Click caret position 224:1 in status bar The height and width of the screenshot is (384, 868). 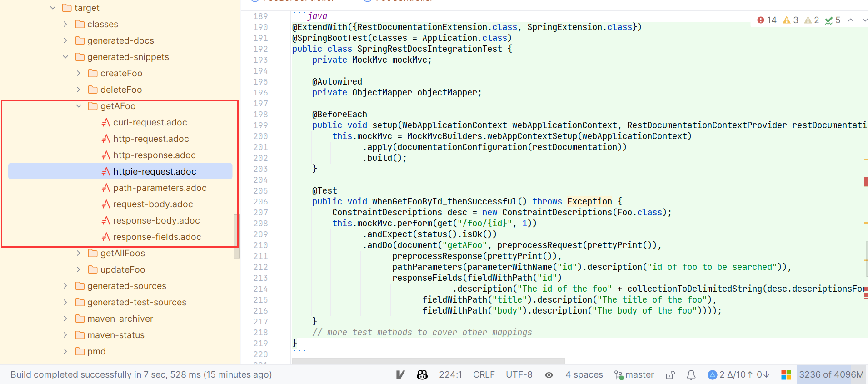[x=450, y=374]
